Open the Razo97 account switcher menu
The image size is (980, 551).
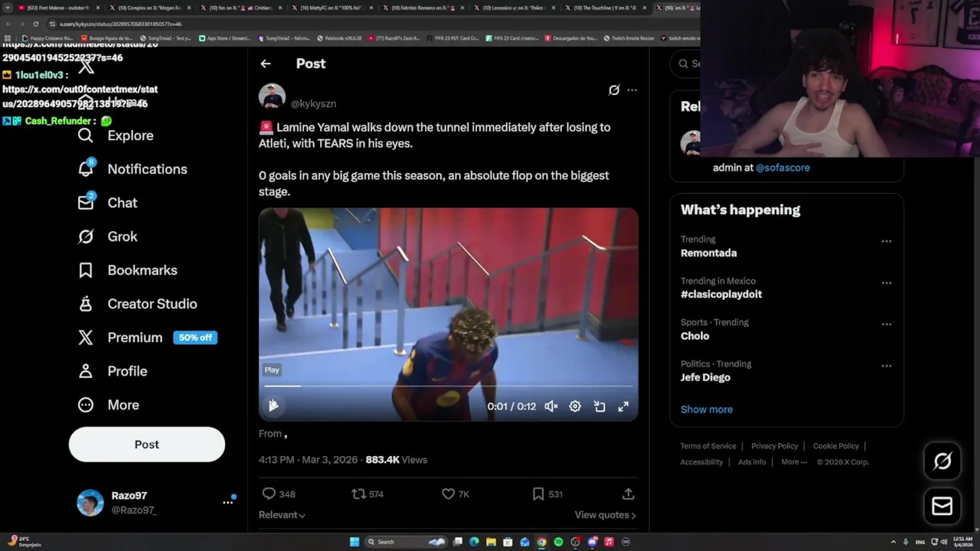228,503
